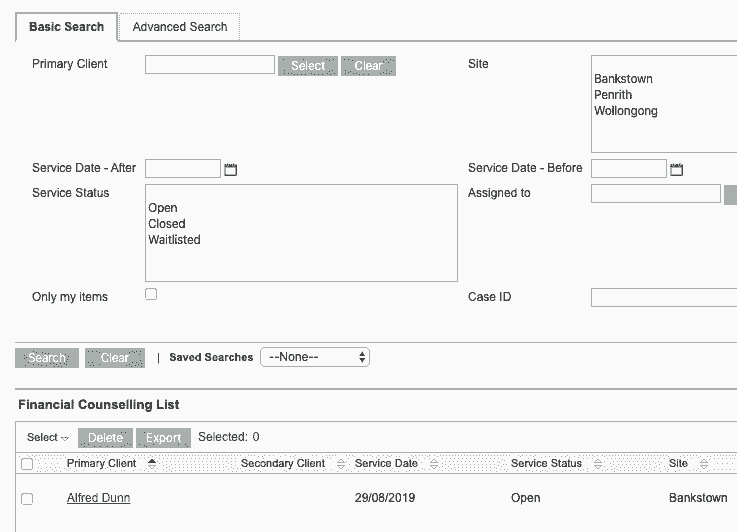Sort by Primary Client column arrow
Image resolution: width=737 pixels, height=532 pixels.
152,464
